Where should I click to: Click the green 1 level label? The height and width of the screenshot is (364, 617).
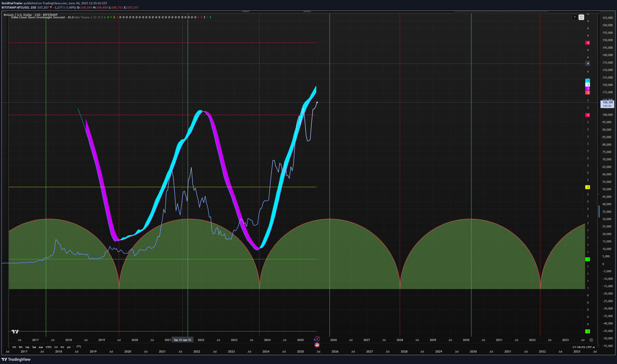pos(587,259)
